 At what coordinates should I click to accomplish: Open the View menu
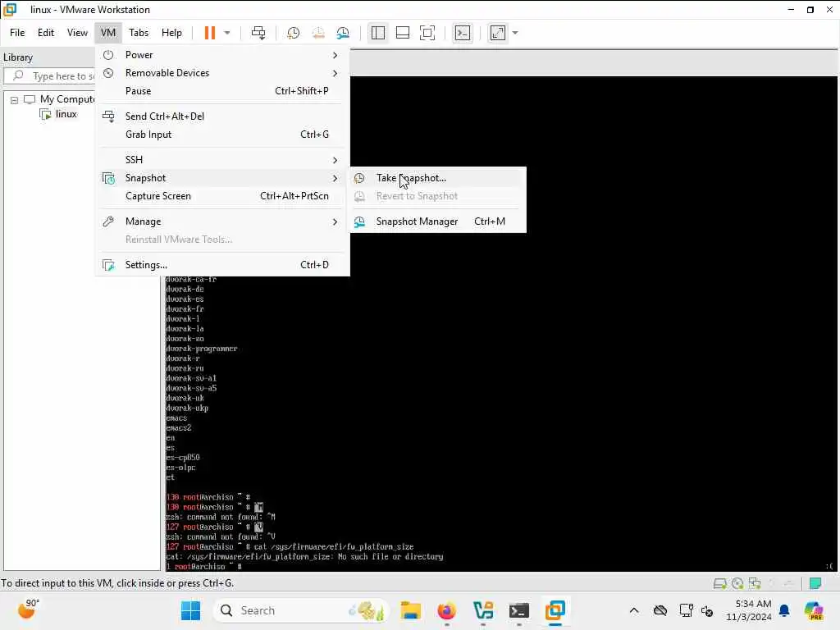click(x=77, y=33)
